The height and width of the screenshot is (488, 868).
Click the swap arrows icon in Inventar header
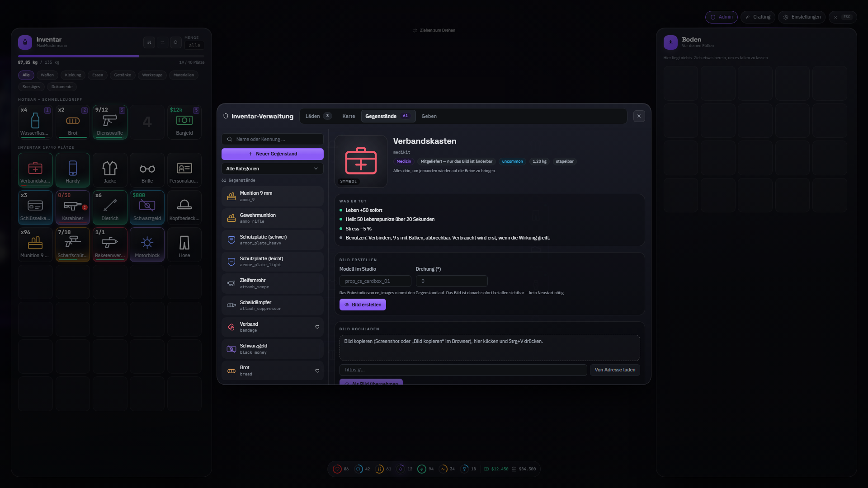click(163, 42)
